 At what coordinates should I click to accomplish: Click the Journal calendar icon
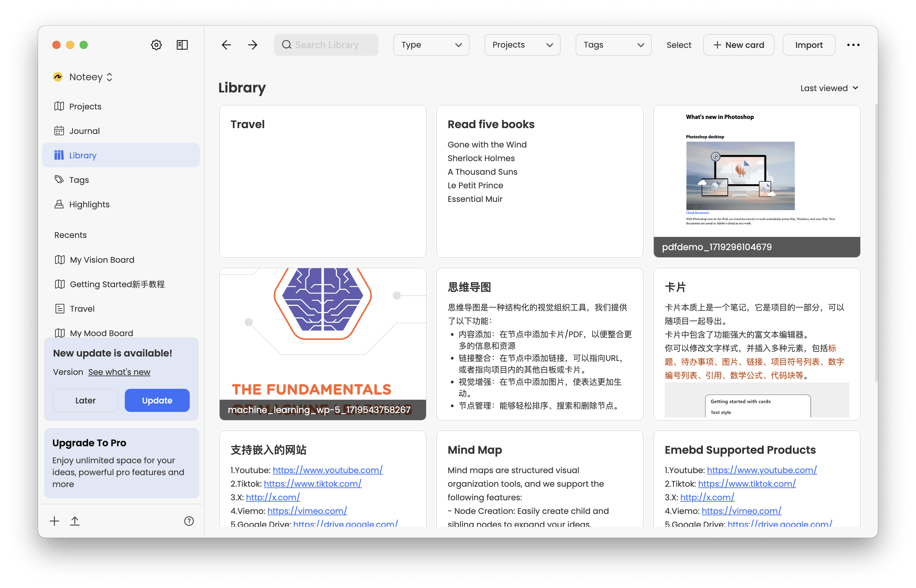[x=59, y=131]
